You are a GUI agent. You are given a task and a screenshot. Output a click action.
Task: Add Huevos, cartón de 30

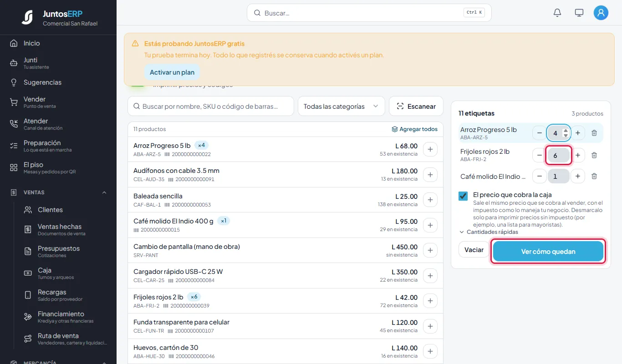tap(430, 351)
